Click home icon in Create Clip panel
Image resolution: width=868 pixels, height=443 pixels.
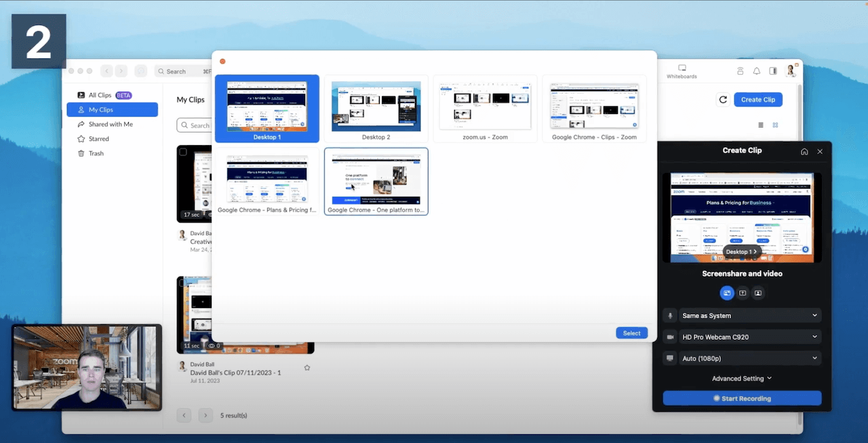point(804,151)
